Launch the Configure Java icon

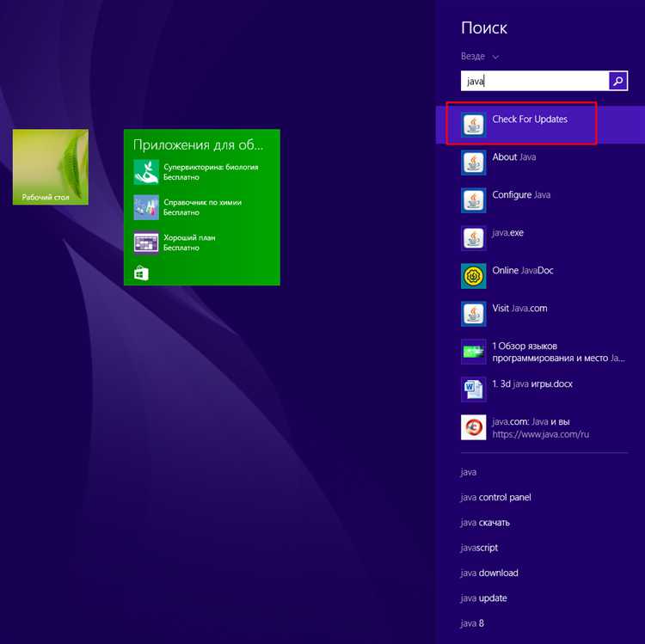tap(474, 200)
